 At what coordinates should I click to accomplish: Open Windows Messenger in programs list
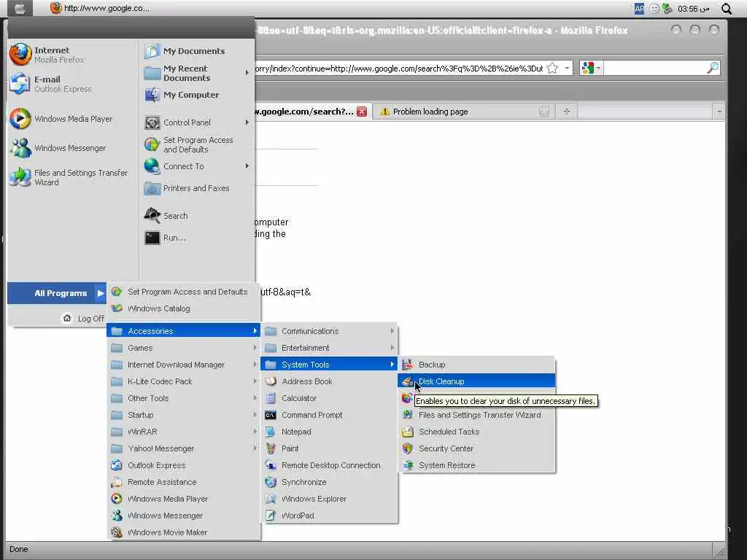[183, 516]
